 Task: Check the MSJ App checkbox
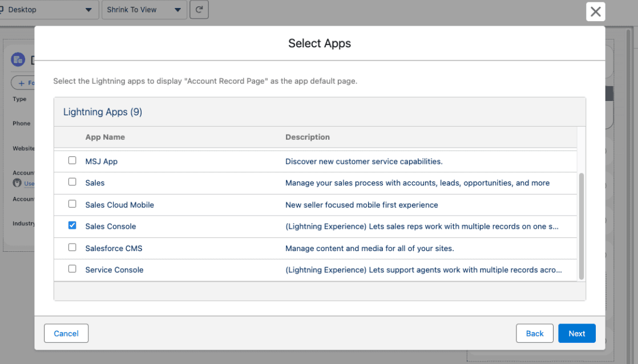(x=72, y=161)
